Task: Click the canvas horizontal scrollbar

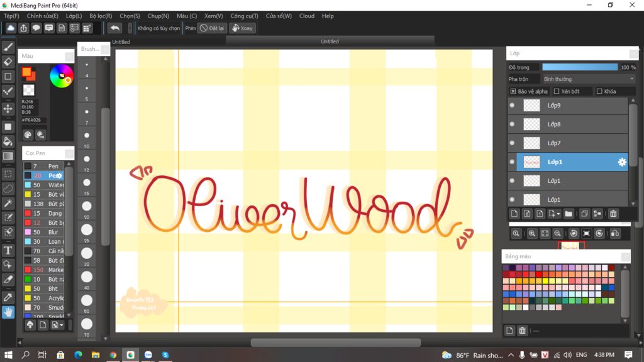Action: tap(336, 343)
